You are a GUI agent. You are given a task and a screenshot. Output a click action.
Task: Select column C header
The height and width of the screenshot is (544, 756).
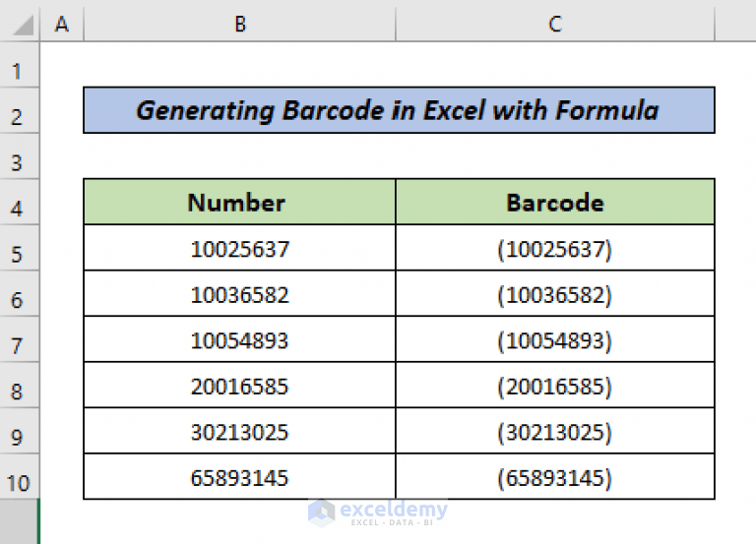[x=555, y=24]
